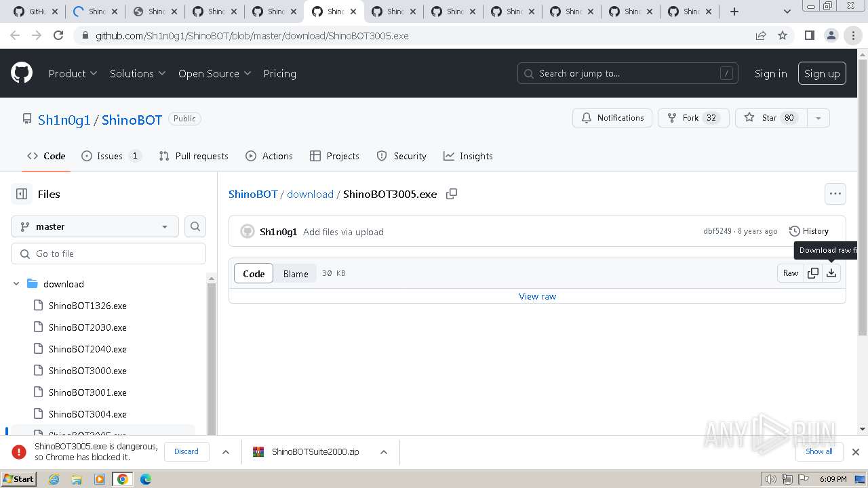Switch to Blame view
Image resolution: width=868 pixels, height=488 pixels.
coord(296,274)
